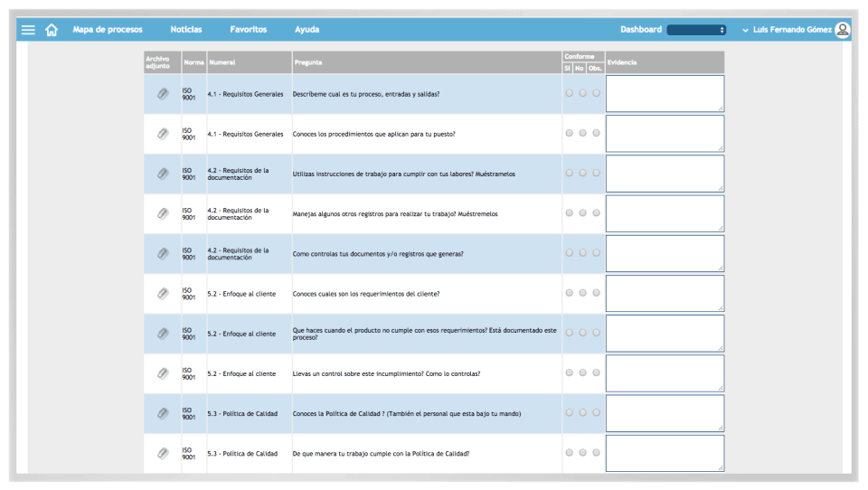Open the Noticias menu item

pos(186,30)
